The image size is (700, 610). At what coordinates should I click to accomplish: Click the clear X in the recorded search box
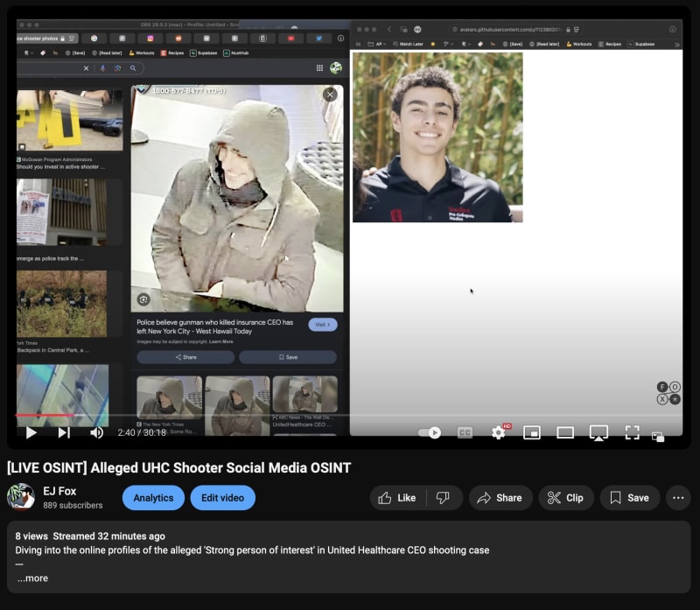pos(86,68)
